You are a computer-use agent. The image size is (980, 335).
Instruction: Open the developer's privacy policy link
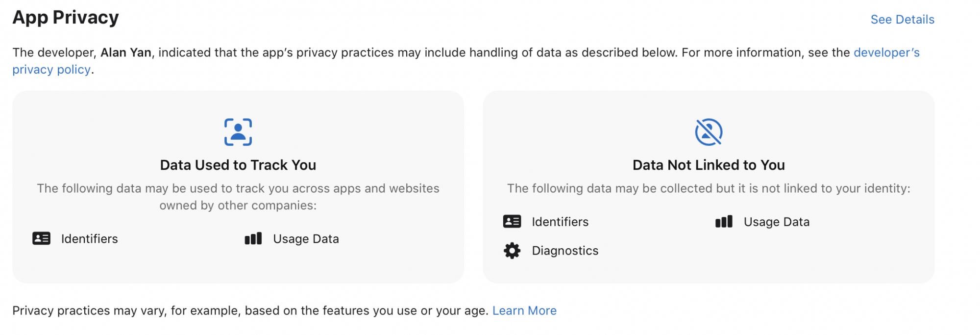(x=886, y=53)
